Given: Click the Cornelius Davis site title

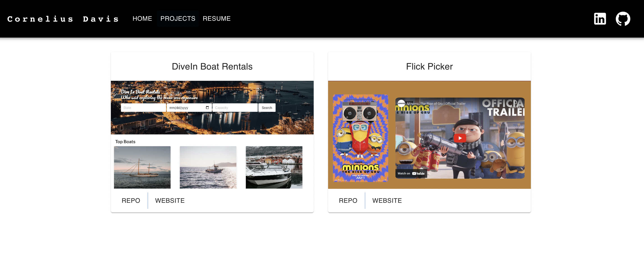Looking at the screenshot, I should 63,19.
